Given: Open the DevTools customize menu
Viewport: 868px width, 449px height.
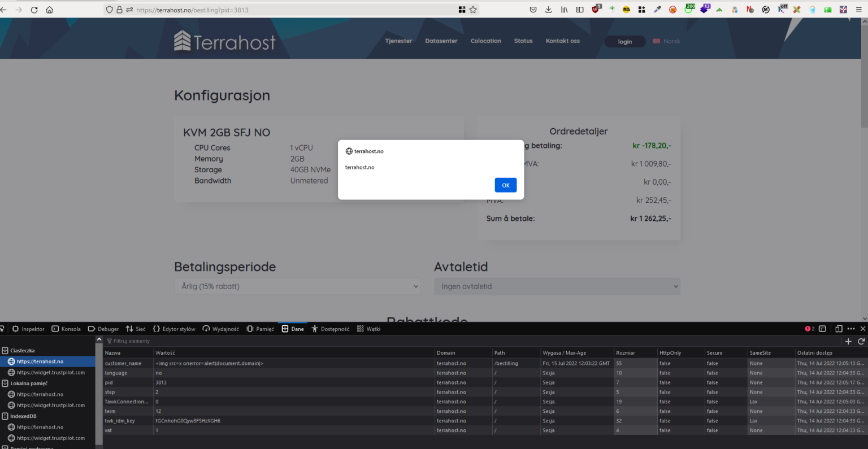Looking at the screenshot, I should click(x=850, y=328).
